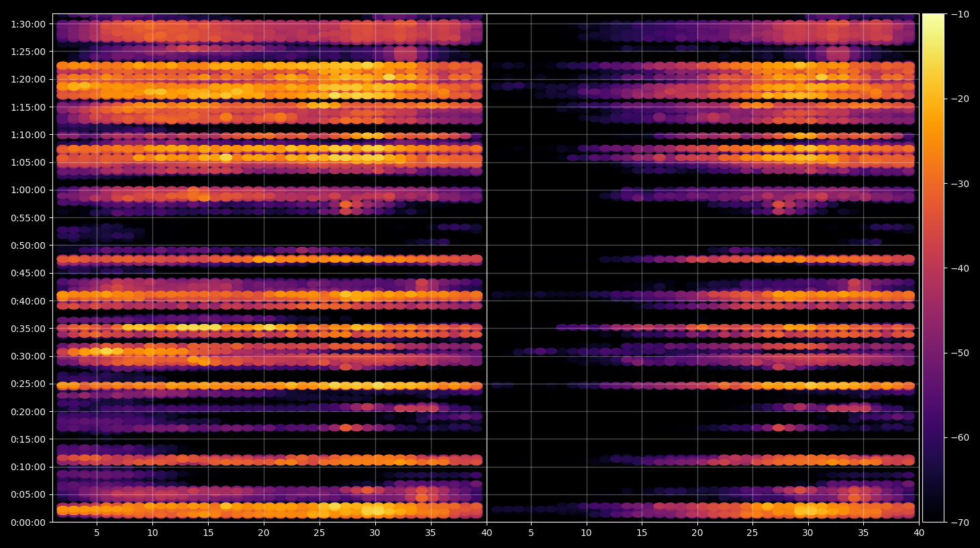
Task: Click x-axis tick 35 under the right plot
Action: 863,533
